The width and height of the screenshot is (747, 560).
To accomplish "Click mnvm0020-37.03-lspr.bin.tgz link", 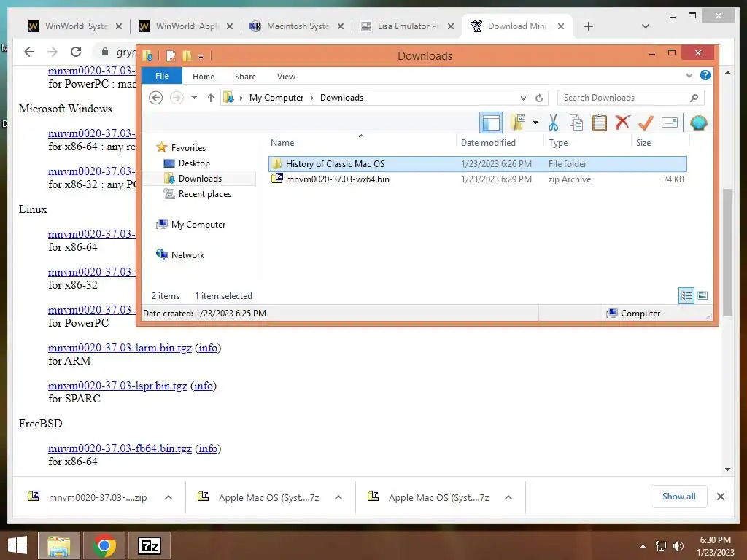I will point(117,386).
